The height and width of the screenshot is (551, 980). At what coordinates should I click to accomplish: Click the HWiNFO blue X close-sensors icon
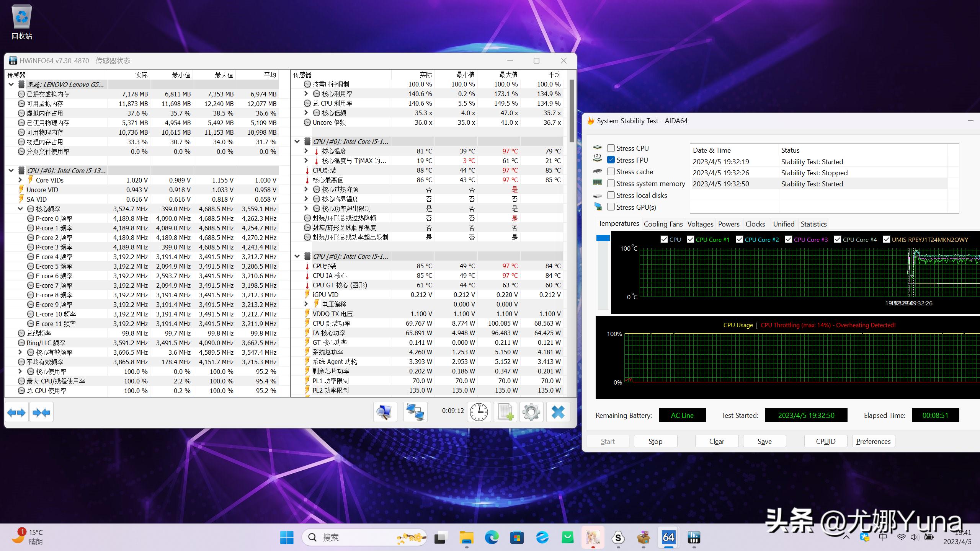pos(558,412)
